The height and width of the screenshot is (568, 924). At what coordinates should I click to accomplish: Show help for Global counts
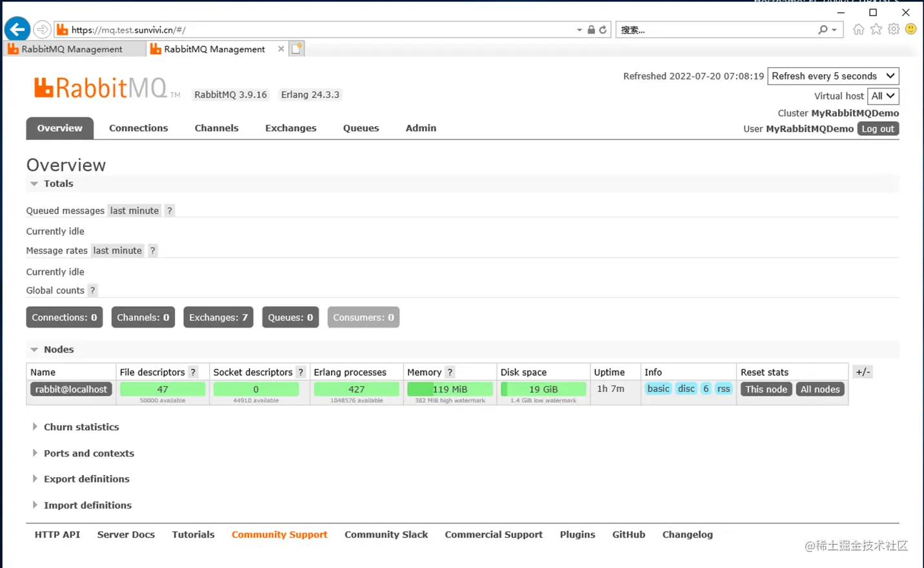92,291
